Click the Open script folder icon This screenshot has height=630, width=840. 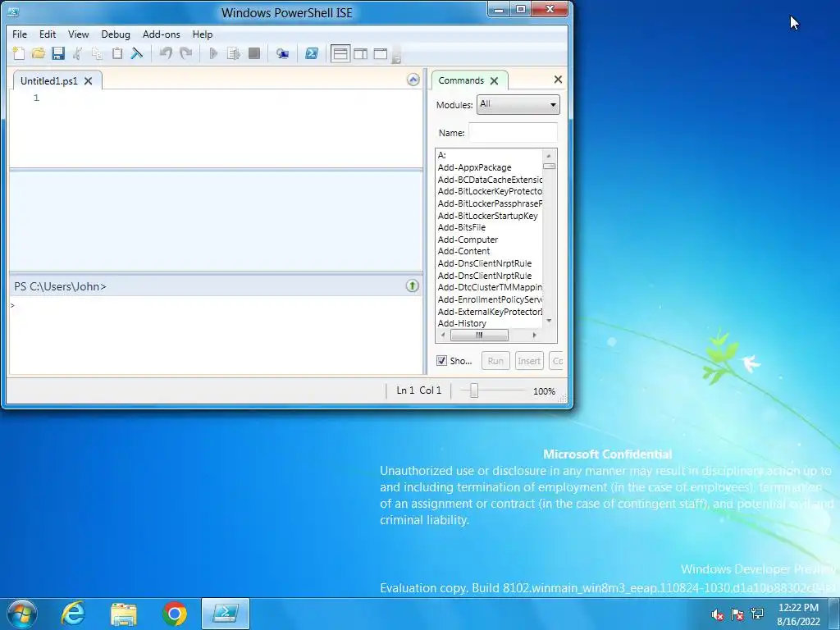pos(38,53)
